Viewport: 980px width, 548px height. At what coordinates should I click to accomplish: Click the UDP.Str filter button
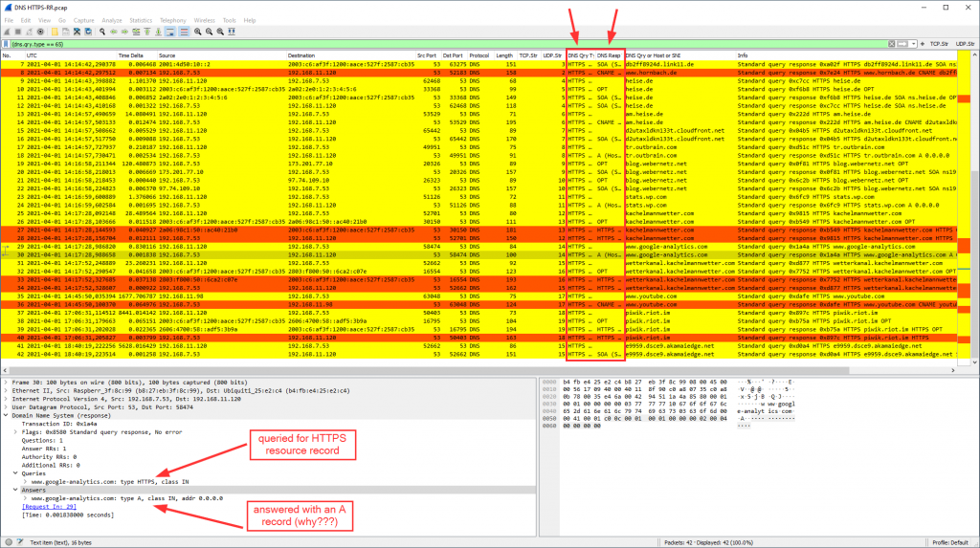click(x=965, y=44)
